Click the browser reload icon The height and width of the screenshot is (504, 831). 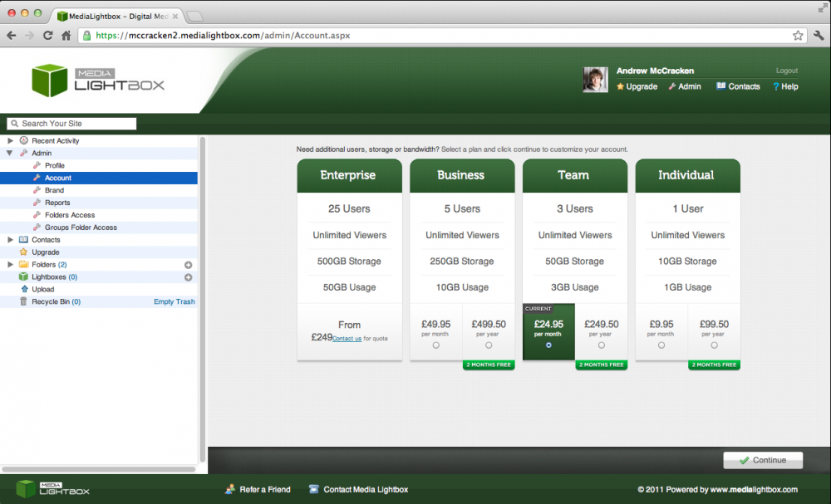[x=47, y=36]
